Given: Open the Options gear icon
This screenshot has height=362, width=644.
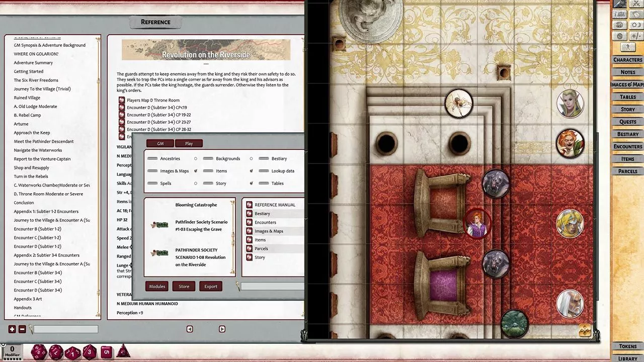Looking at the screenshot, I should (x=619, y=36).
